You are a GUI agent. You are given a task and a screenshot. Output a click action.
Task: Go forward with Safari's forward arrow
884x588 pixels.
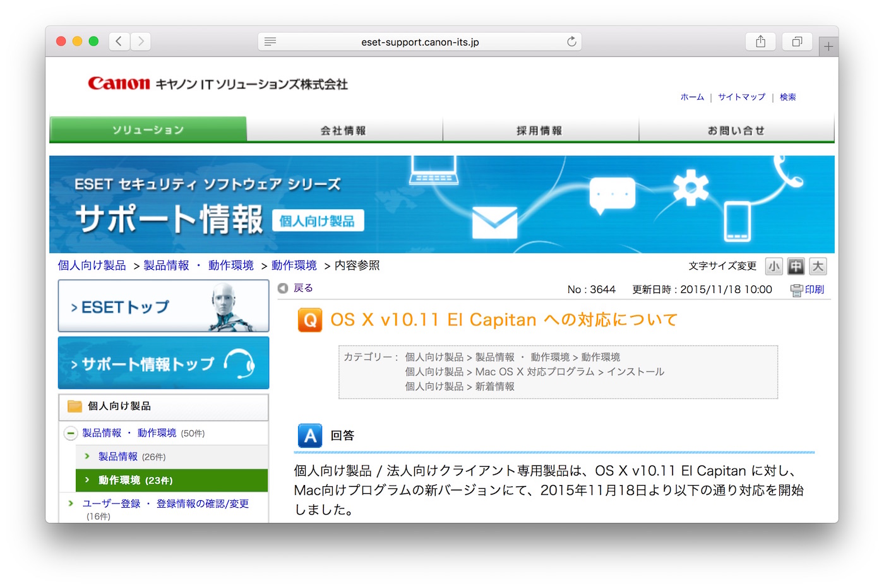pos(141,42)
